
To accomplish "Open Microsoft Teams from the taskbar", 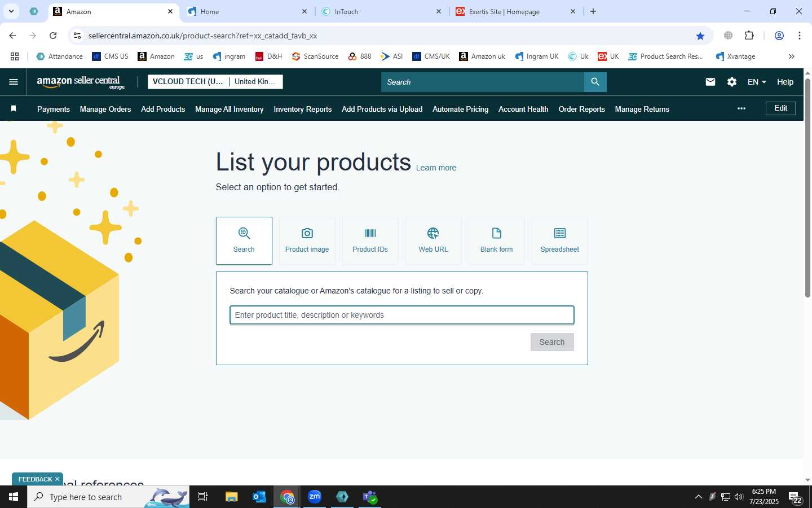I will [370, 497].
